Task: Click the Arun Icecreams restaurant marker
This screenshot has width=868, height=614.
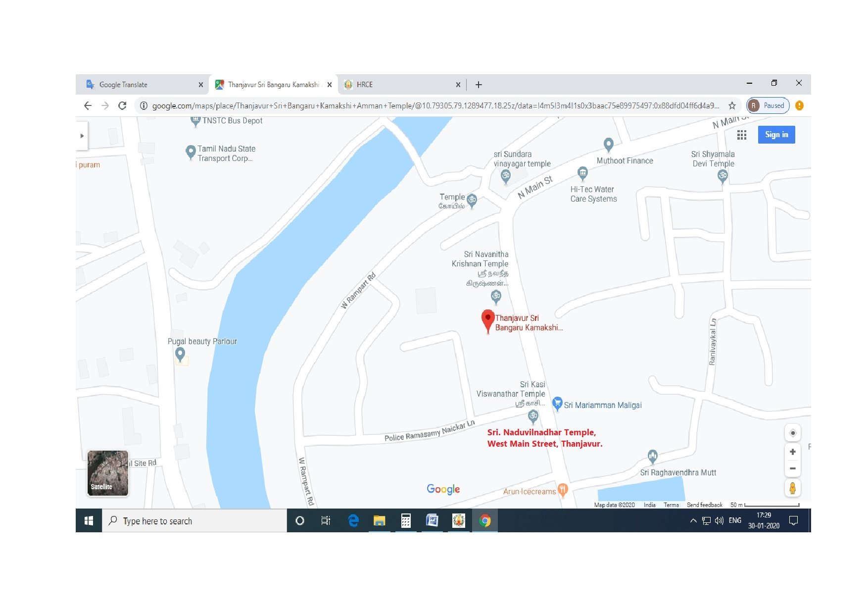Action: [562, 490]
